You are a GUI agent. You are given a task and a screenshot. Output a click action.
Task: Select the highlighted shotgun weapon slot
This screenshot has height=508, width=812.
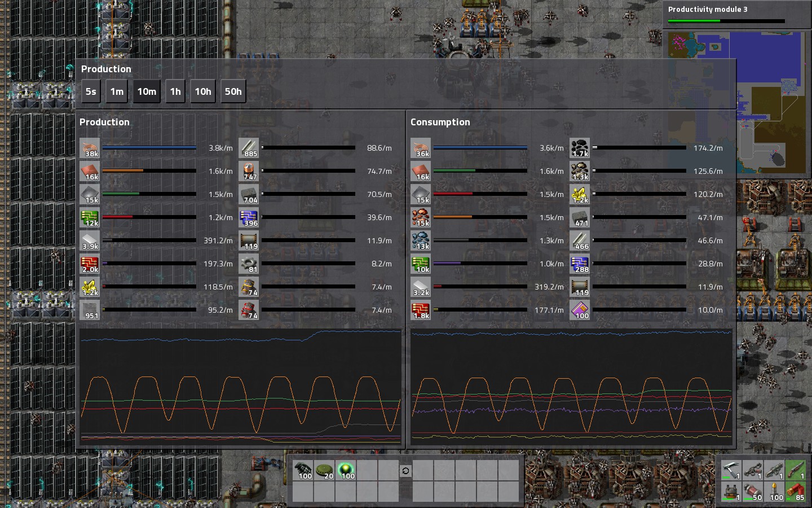click(x=796, y=470)
